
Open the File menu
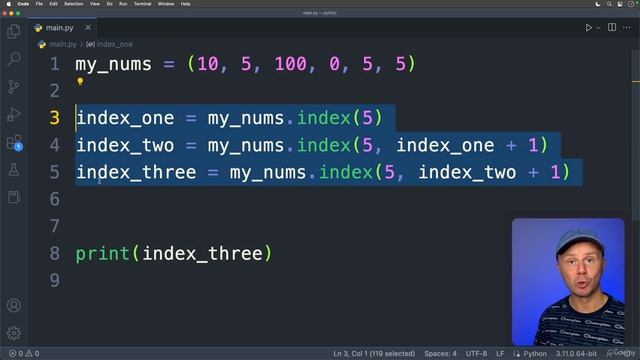click(39, 4)
